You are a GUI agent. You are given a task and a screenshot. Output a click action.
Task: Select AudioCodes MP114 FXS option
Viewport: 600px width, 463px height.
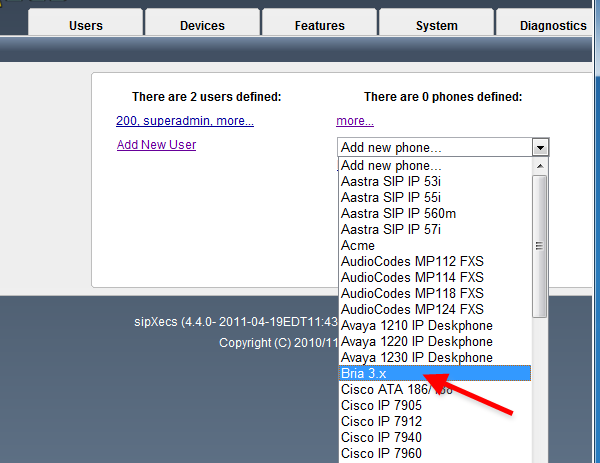435,277
